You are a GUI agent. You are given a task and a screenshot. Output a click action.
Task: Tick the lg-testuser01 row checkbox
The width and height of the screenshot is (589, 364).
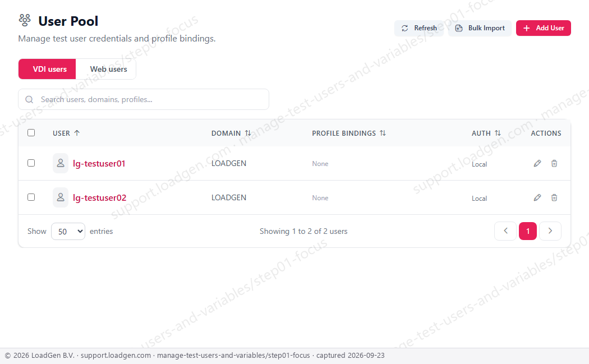coord(31,163)
